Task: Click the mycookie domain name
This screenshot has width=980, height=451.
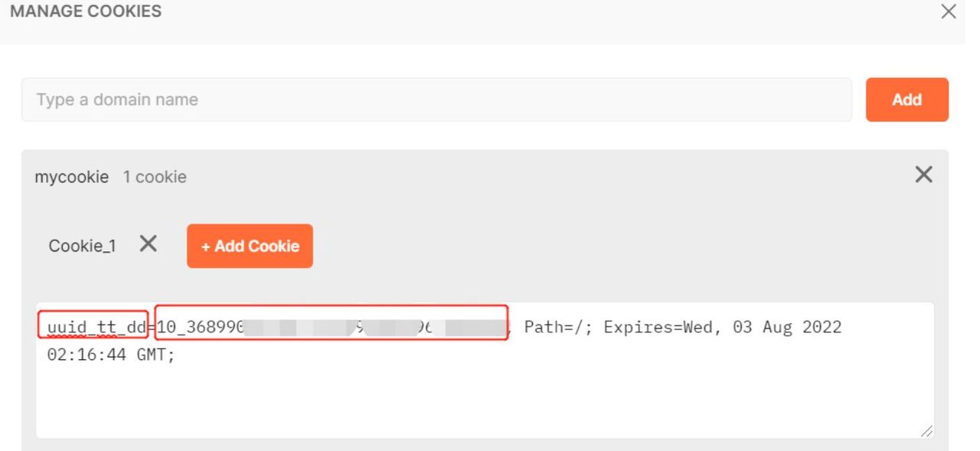Action: [x=72, y=177]
